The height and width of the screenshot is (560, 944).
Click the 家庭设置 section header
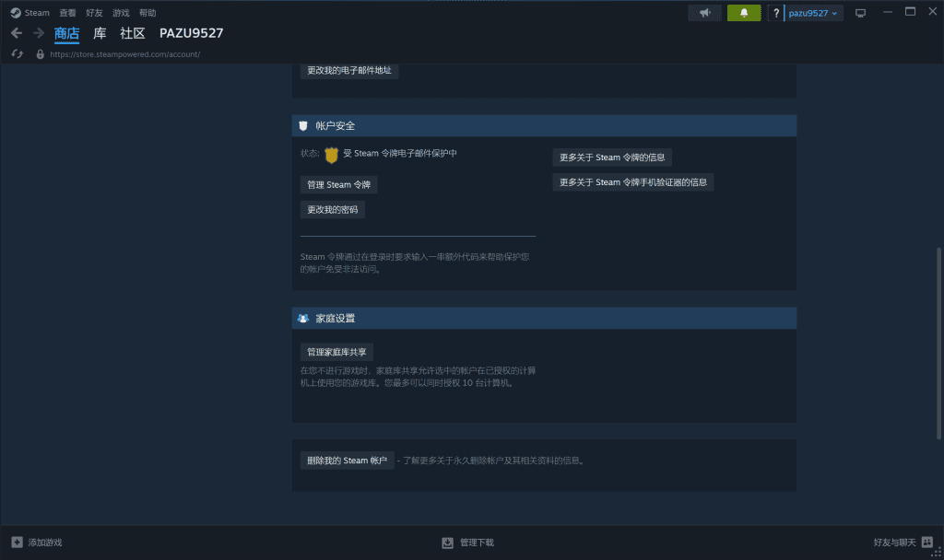(x=544, y=318)
